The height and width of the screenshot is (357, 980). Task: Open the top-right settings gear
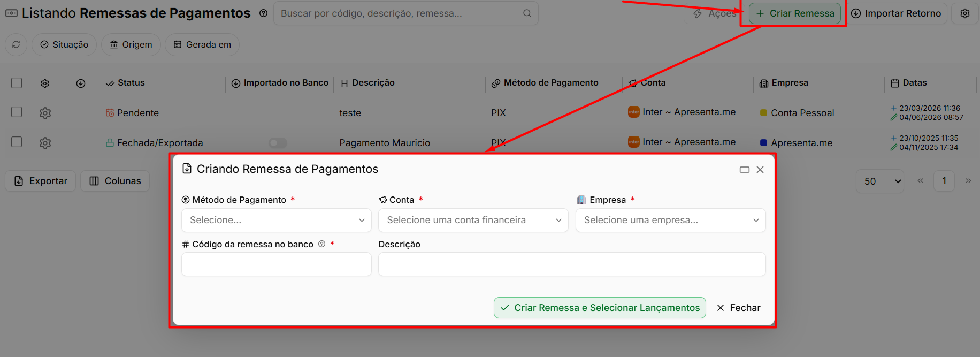965,13
